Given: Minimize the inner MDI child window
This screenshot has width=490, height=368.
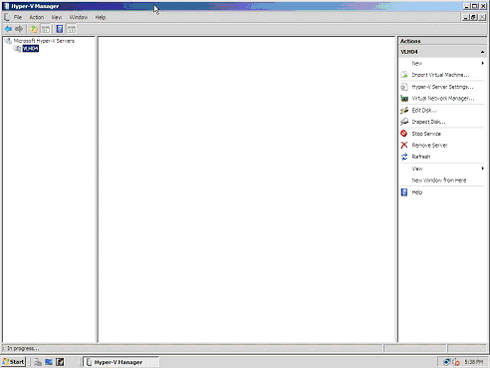Looking at the screenshot, I should coord(466,17).
